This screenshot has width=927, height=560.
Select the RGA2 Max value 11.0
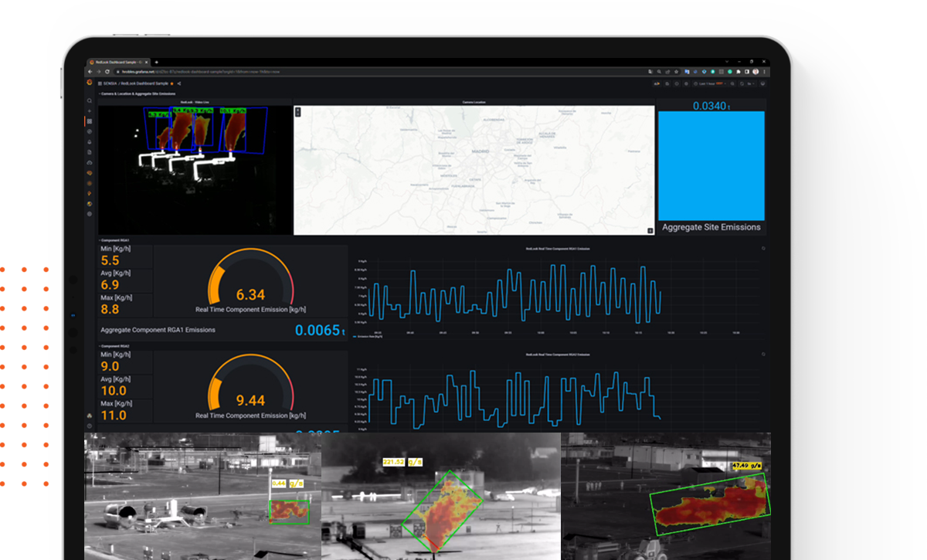114,416
